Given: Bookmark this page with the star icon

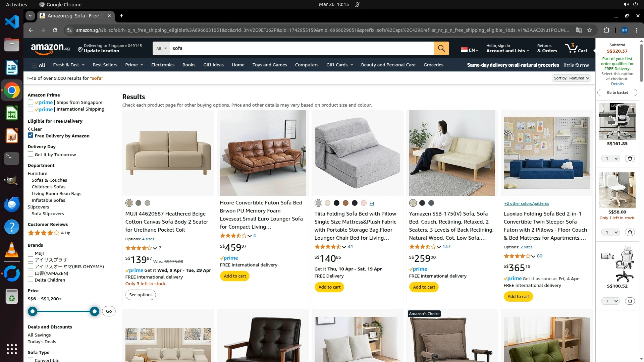Looking at the screenshot, I should point(590,30).
